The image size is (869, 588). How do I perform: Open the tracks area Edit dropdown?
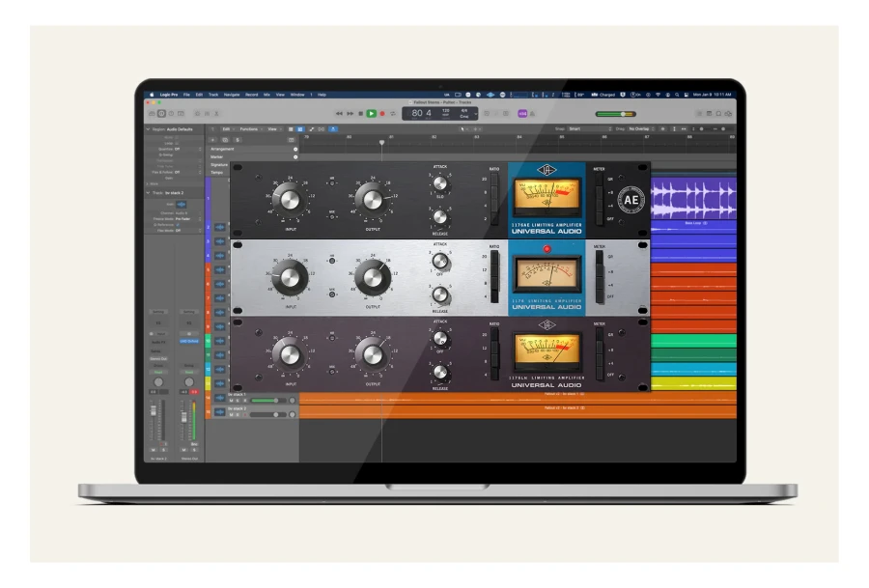tap(228, 129)
